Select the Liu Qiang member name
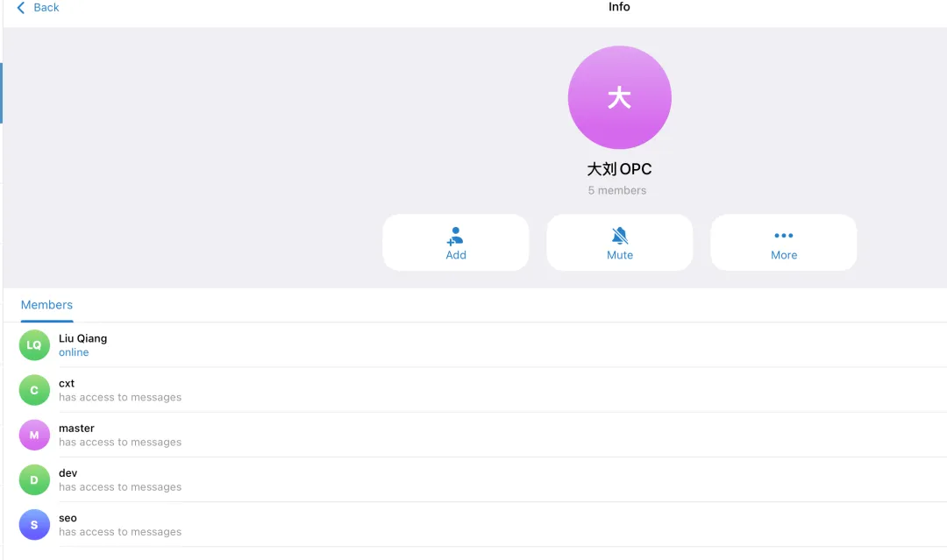The image size is (947, 560). [82, 338]
